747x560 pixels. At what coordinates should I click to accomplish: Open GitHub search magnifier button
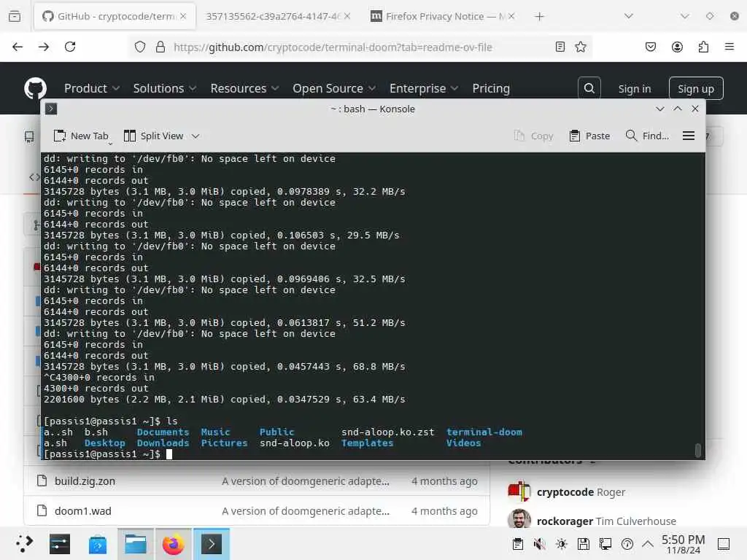(x=589, y=88)
